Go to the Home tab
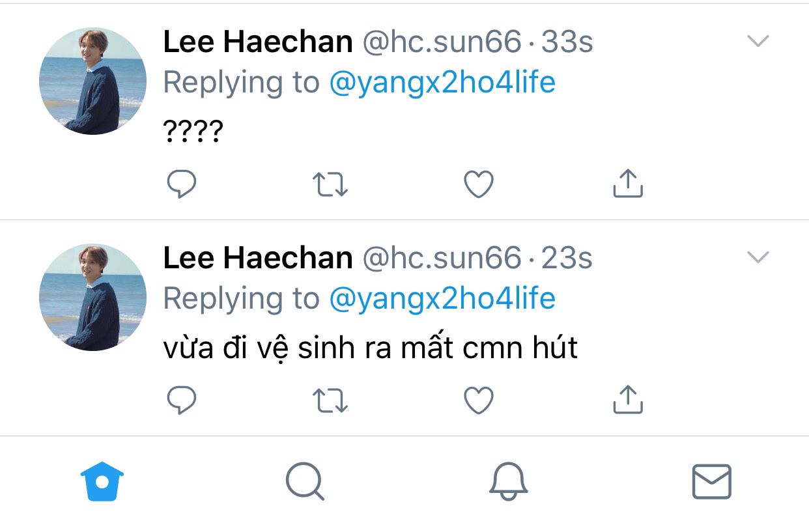Screen dimensions: 809x532 [x=102, y=482]
